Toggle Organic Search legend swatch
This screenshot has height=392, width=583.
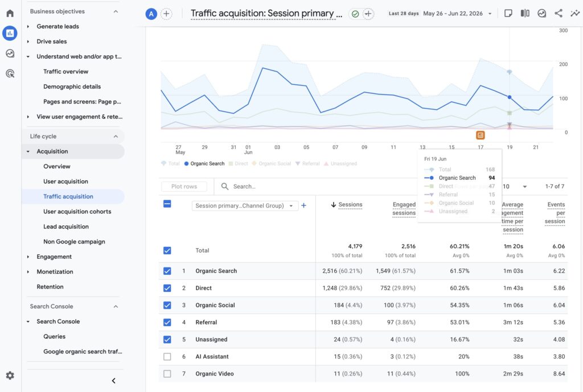pyautogui.click(x=186, y=163)
